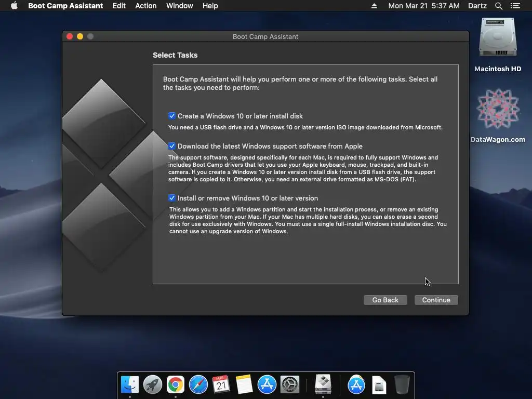The width and height of the screenshot is (532, 399).
Task: Click the Go Back button
Action: click(385, 300)
